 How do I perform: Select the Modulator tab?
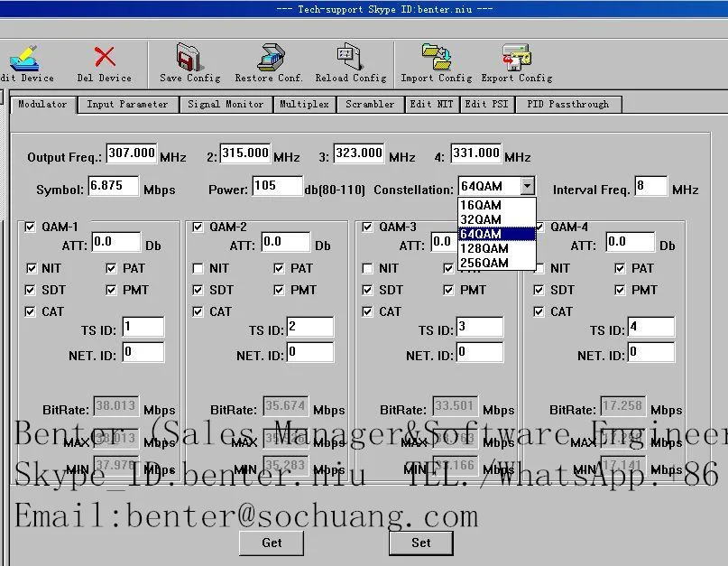click(42, 104)
